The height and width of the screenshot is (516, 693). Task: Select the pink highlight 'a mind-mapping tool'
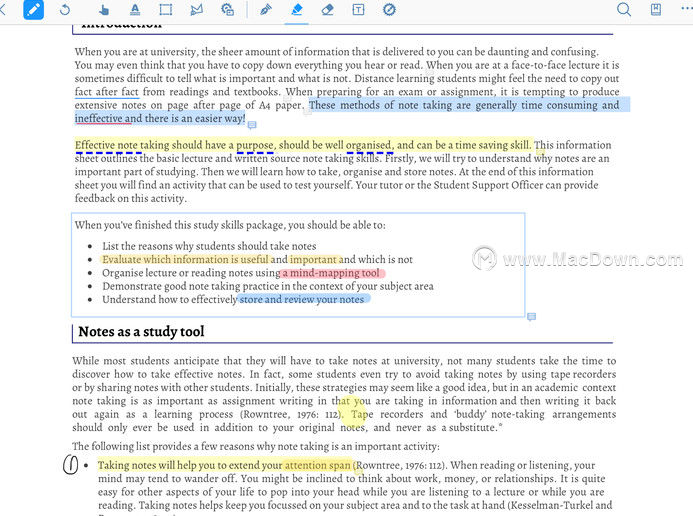(x=332, y=273)
